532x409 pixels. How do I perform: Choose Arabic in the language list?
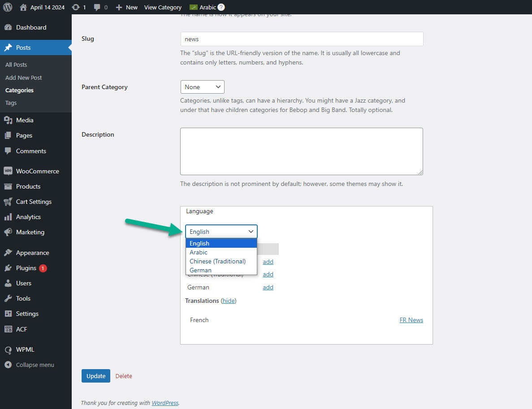pos(221,252)
